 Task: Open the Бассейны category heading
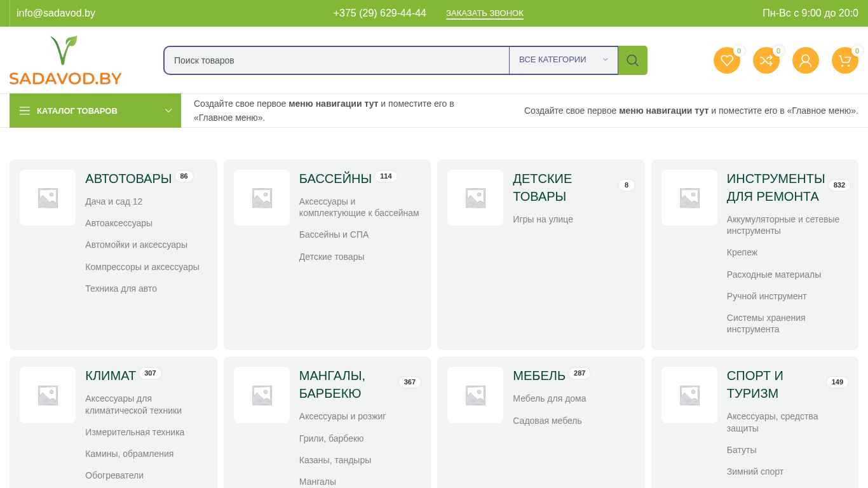click(336, 179)
